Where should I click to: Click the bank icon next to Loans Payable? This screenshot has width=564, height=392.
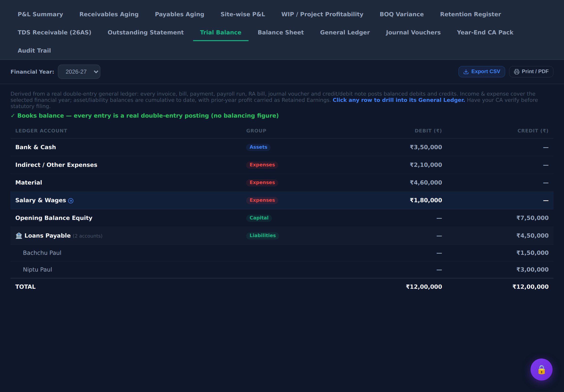click(19, 235)
